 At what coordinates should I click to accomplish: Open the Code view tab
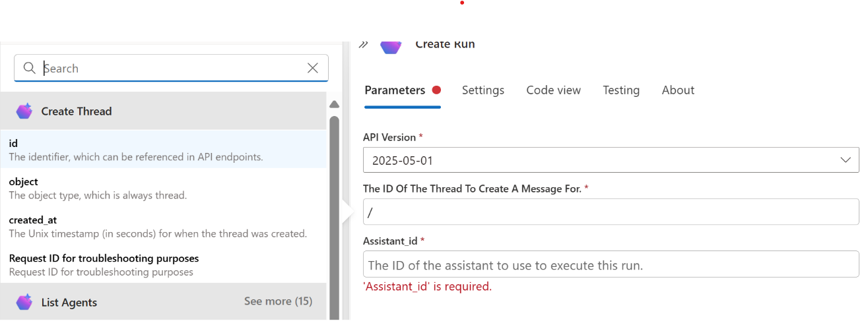553,90
